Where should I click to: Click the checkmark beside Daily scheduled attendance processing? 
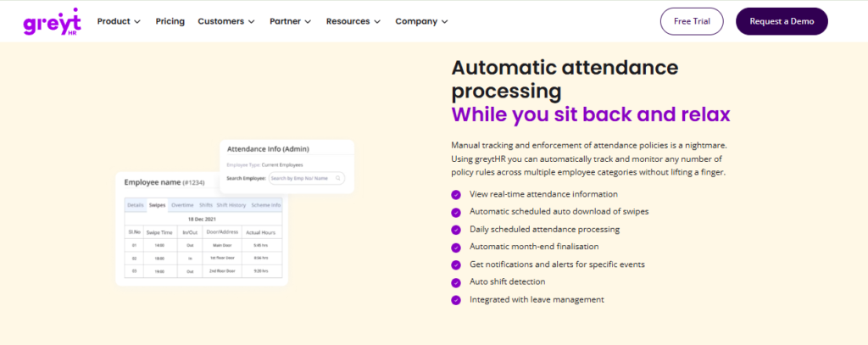pyautogui.click(x=455, y=230)
